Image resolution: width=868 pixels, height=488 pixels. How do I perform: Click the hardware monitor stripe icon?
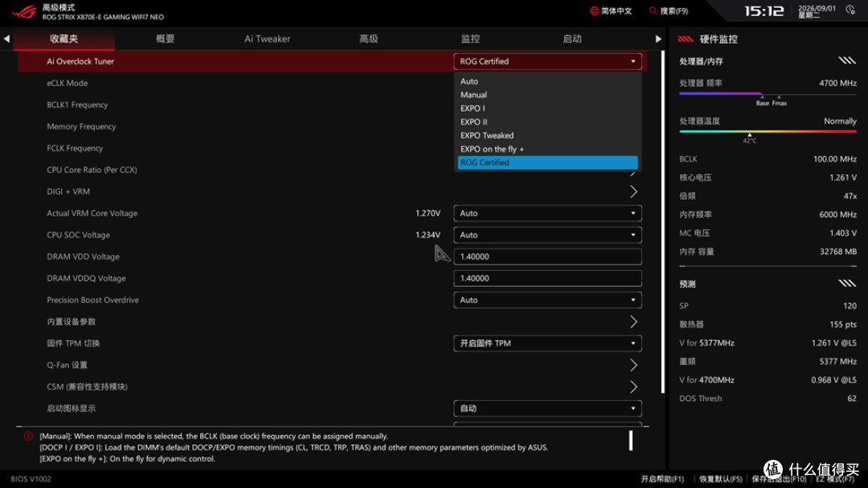(686, 39)
